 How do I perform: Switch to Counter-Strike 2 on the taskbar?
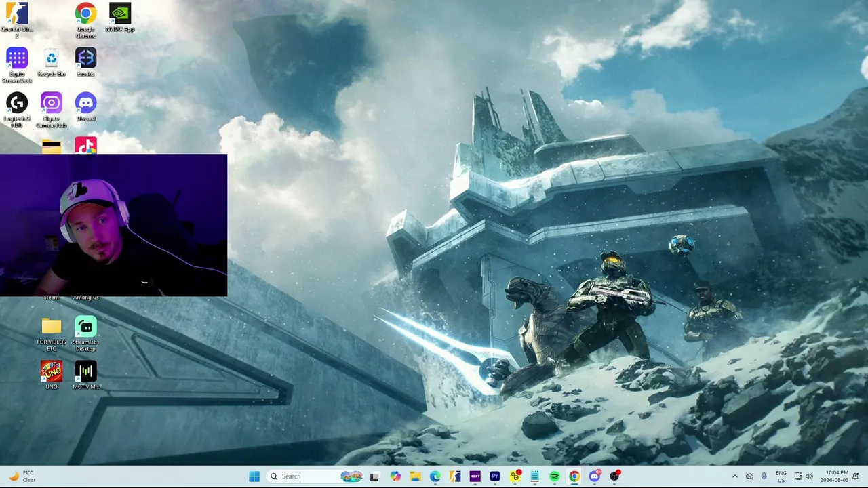pyautogui.click(x=455, y=476)
